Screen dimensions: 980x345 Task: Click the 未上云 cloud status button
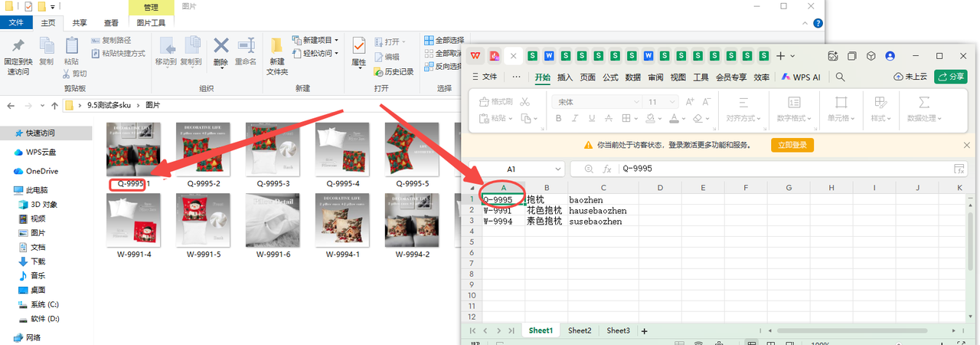(x=910, y=77)
